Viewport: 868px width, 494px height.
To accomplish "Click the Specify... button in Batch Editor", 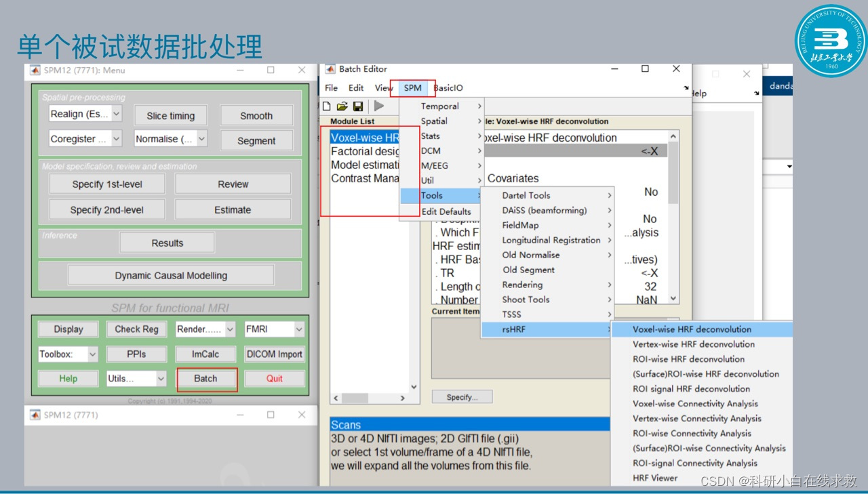I will pyautogui.click(x=462, y=397).
